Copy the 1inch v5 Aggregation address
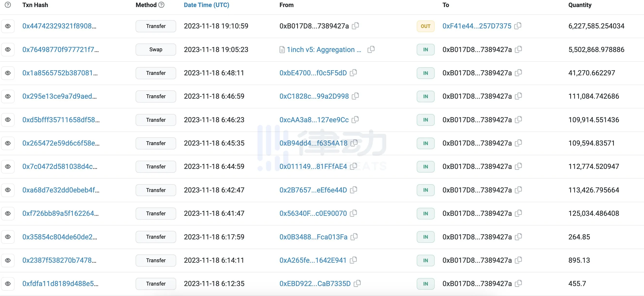 (x=371, y=49)
